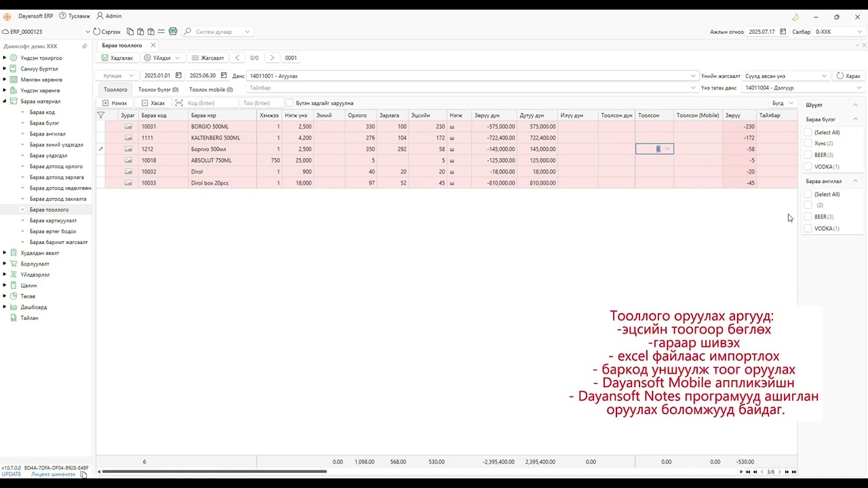The height and width of the screenshot is (488, 868).
Task: Check BEER (3) under Бараа бүлэг
Action: [808, 155]
